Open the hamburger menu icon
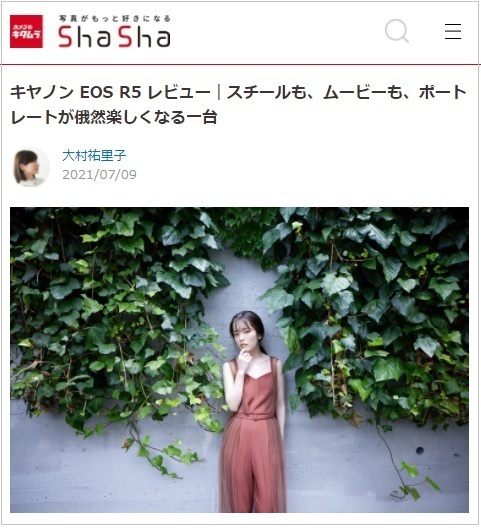 tap(453, 31)
